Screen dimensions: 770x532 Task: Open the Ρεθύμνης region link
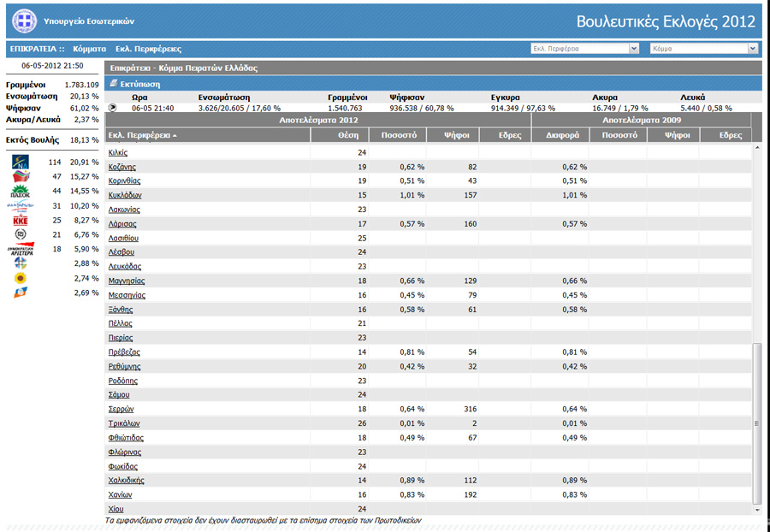[x=124, y=366]
